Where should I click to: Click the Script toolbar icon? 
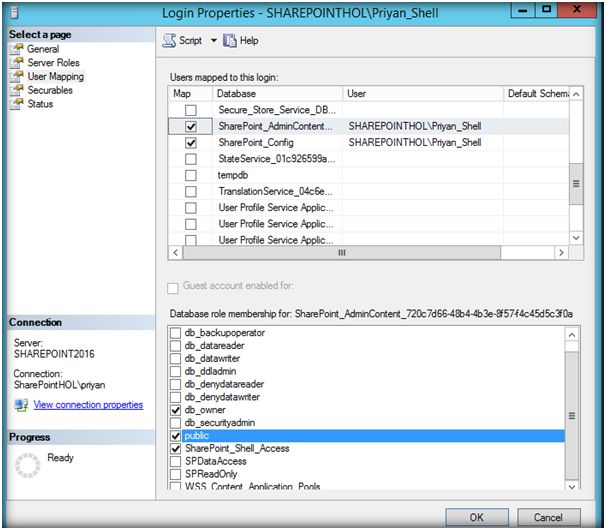[169, 41]
